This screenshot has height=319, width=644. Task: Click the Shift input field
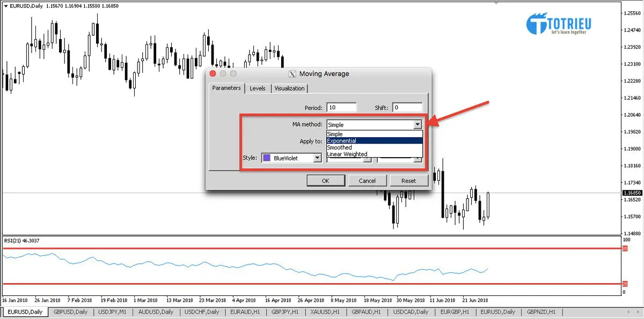pyautogui.click(x=407, y=108)
